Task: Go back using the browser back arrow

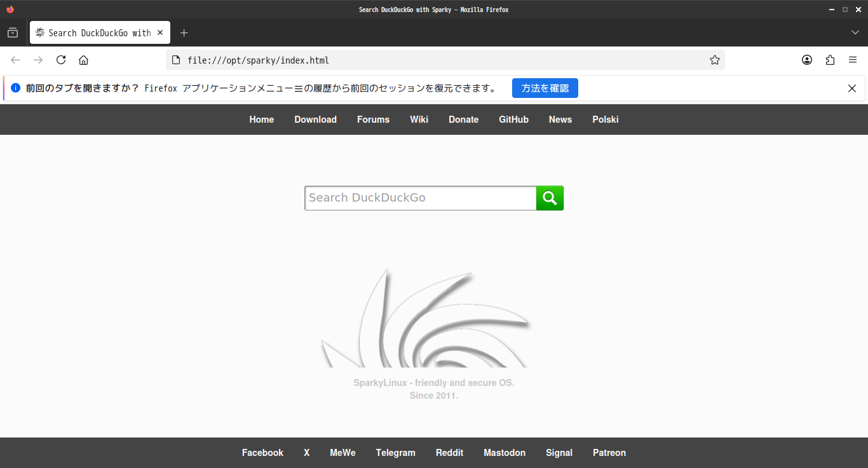Action: tap(15, 60)
